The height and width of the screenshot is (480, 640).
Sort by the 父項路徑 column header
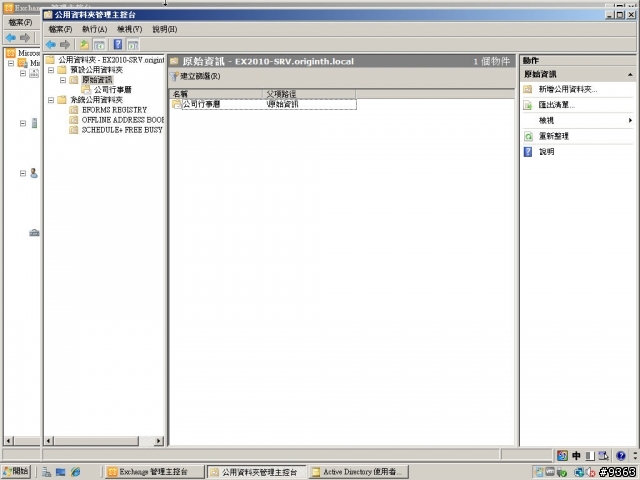click(x=309, y=94)
